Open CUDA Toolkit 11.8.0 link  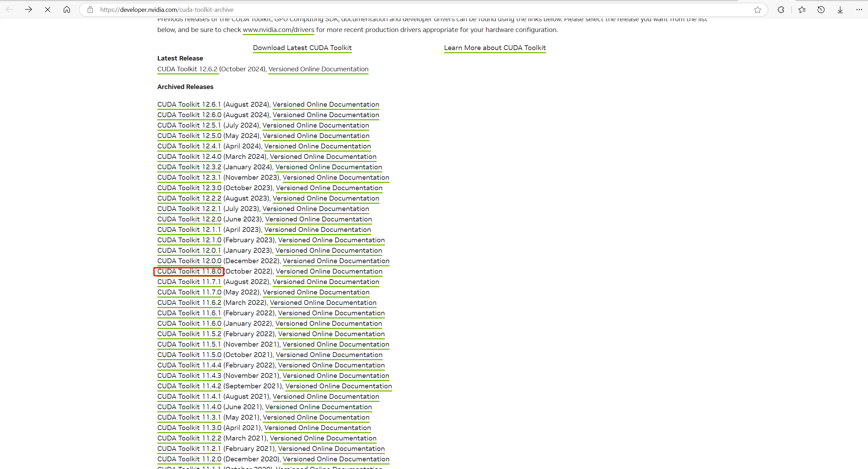[189, 271]
